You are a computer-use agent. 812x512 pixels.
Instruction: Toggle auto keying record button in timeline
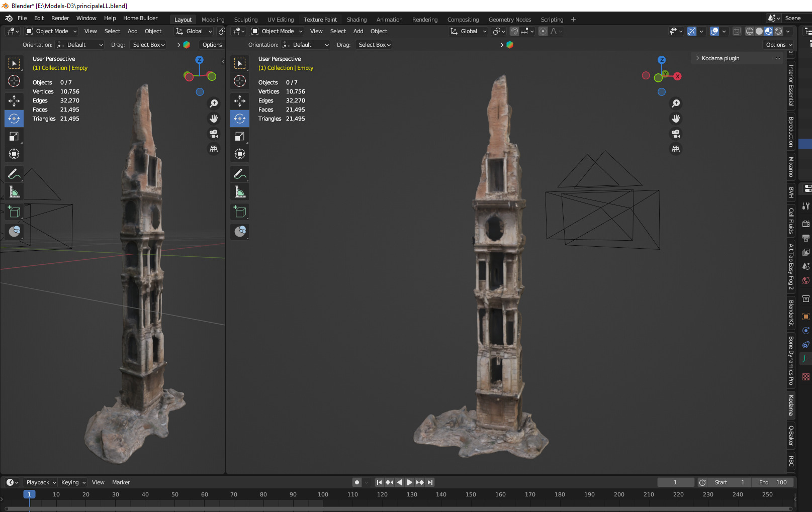357,482
